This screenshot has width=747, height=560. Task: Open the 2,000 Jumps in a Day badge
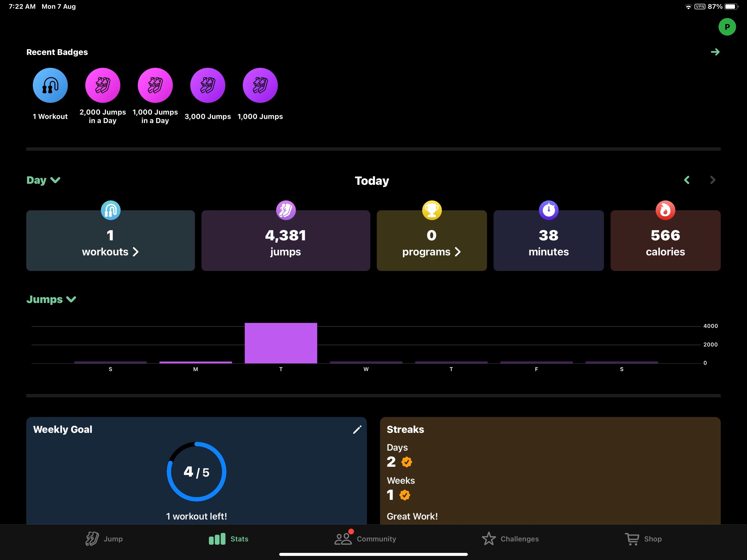pos(103,86)
